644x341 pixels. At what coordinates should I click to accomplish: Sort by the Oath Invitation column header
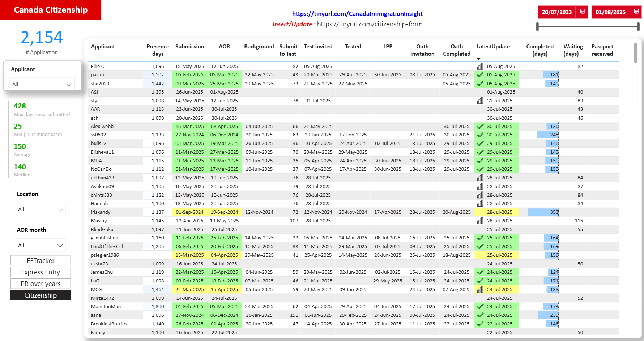click(x=422, y=50)
